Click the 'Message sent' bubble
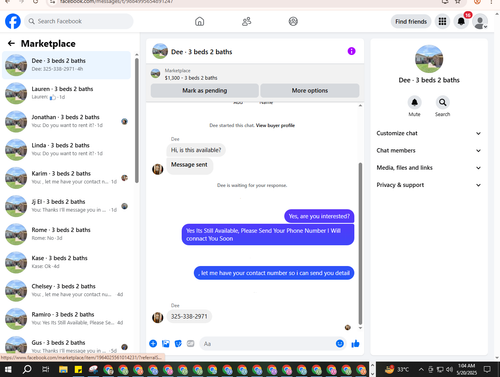This screenshot has height=377, width=500. click(x=189, y=165)
